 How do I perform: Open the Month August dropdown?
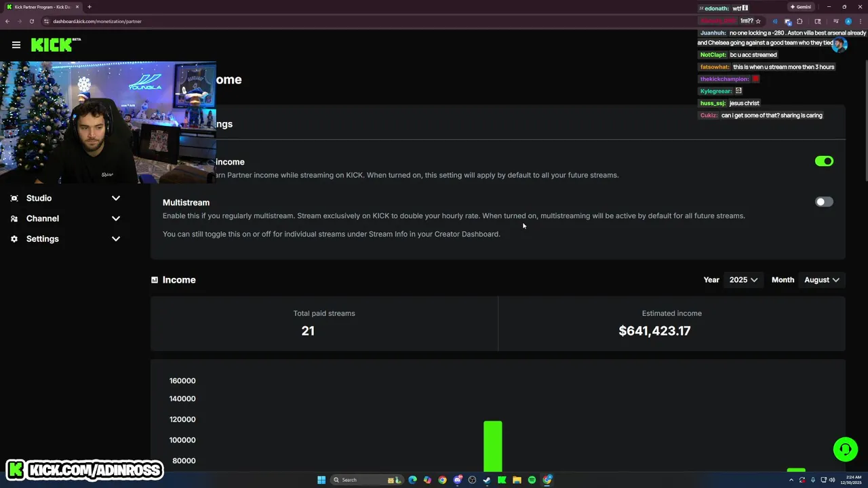(x=822, y=280)
